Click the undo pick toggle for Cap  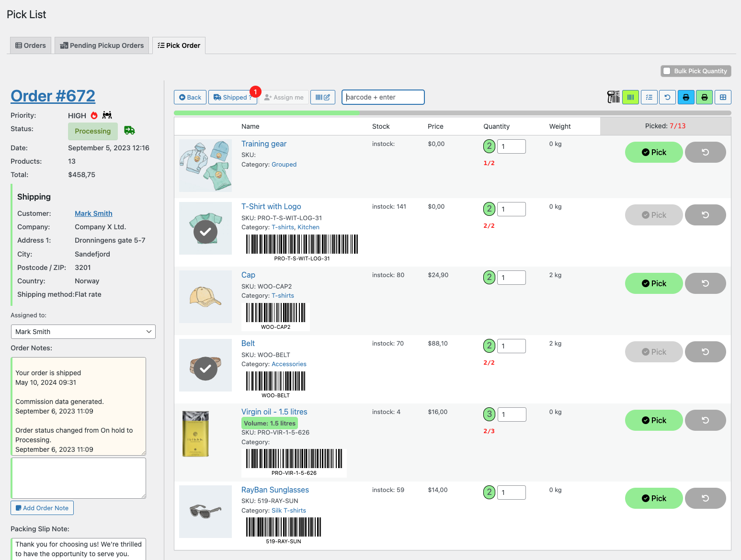pyautogui.click(x=705, y=283)
